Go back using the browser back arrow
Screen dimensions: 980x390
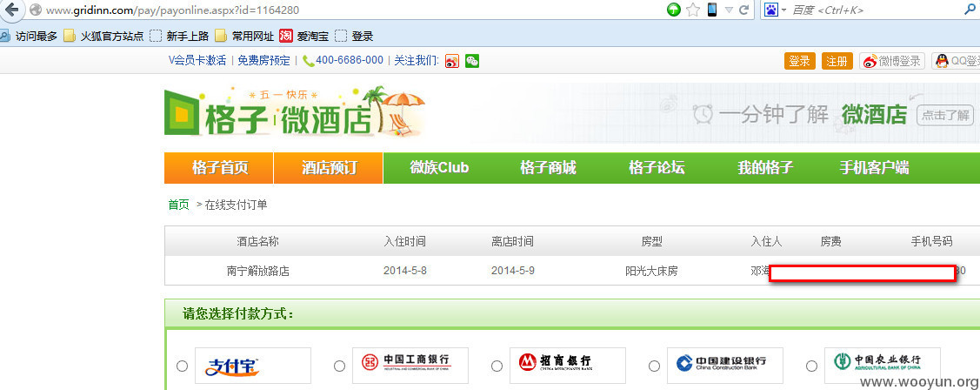click(x=12, y=10)
